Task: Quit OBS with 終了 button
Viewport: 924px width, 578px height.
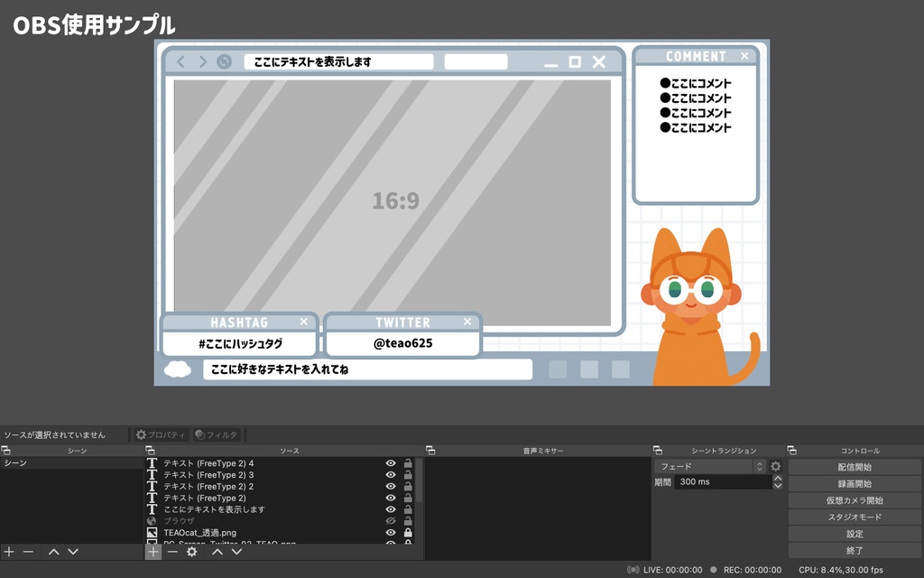Action: tap(855, 550)
